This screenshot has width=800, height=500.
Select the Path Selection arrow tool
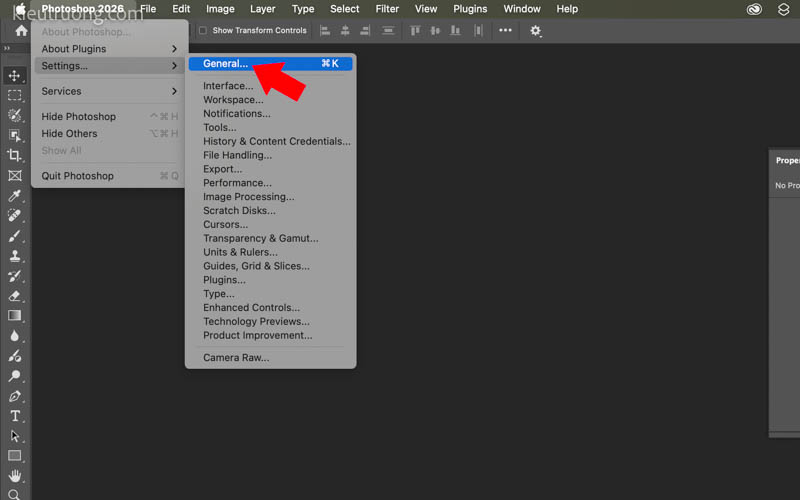14,436
